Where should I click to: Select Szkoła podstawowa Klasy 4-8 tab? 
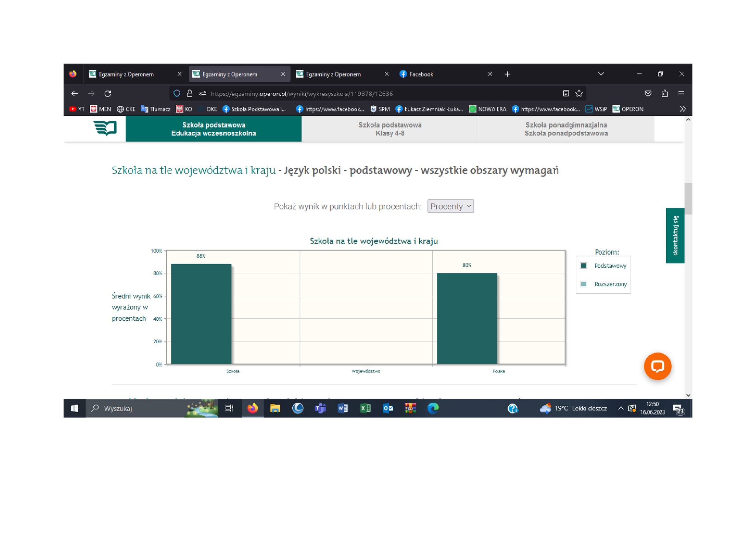pos(390,129)
